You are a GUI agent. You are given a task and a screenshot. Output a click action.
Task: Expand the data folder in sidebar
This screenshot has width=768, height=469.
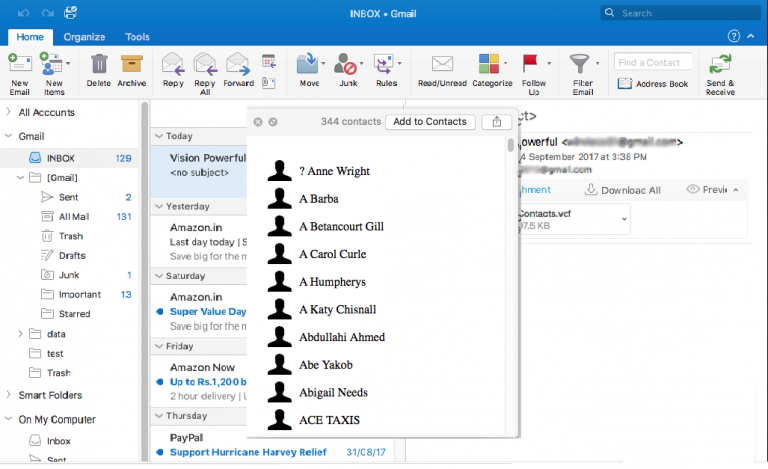21,333
